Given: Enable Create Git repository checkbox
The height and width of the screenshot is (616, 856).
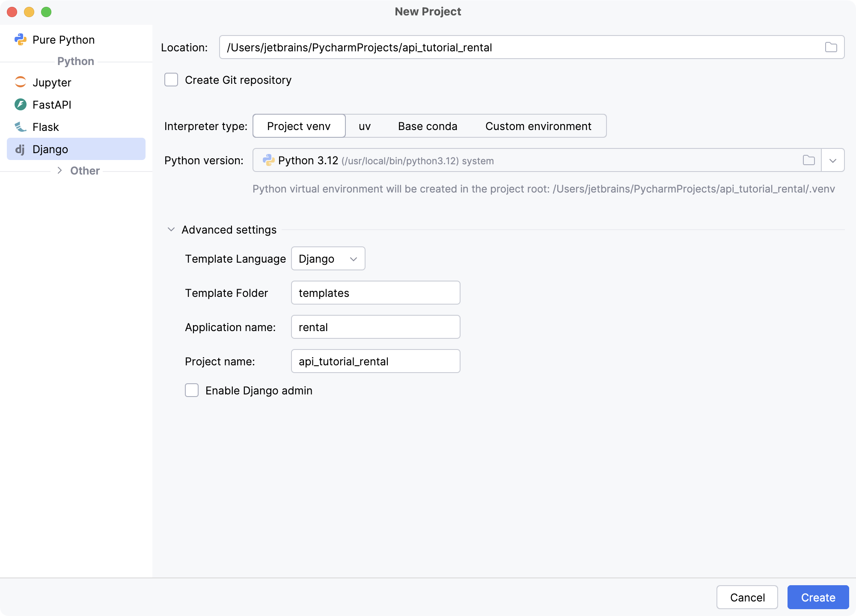Looking at the screenshot, I should [x=171, y=80].
